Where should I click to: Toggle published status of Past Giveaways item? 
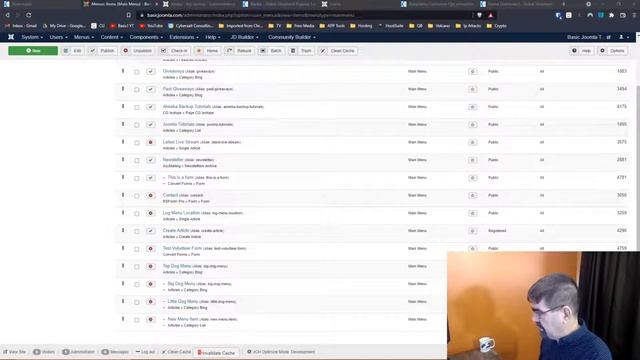[151, 89]
